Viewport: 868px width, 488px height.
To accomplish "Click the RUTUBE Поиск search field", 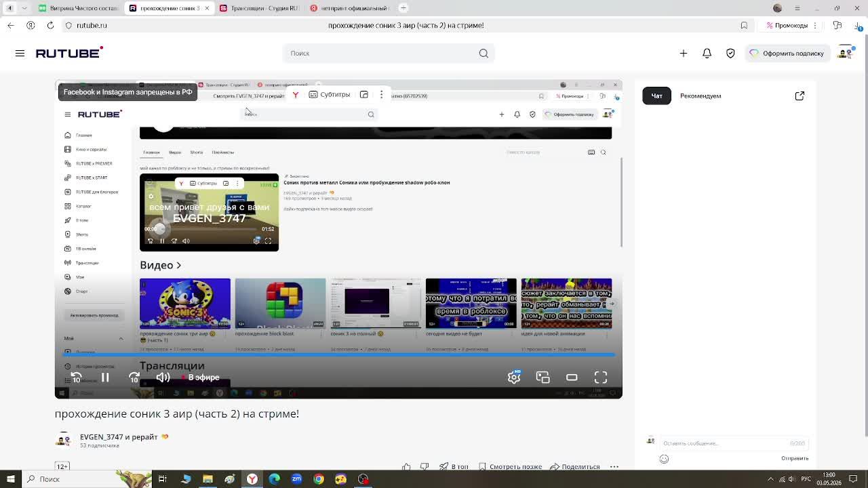I will pyautogui.click(x=388, y=53).
